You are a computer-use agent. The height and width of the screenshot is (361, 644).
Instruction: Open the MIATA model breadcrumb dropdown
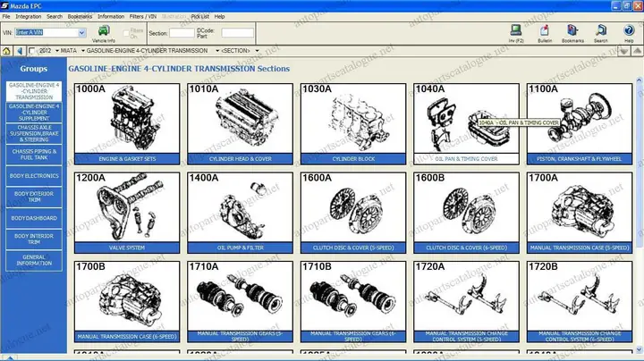click(x=80, y=51)
